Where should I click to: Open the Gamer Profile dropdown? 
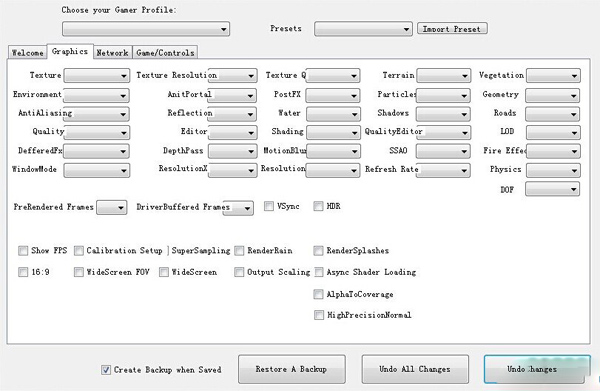(146, 29)
